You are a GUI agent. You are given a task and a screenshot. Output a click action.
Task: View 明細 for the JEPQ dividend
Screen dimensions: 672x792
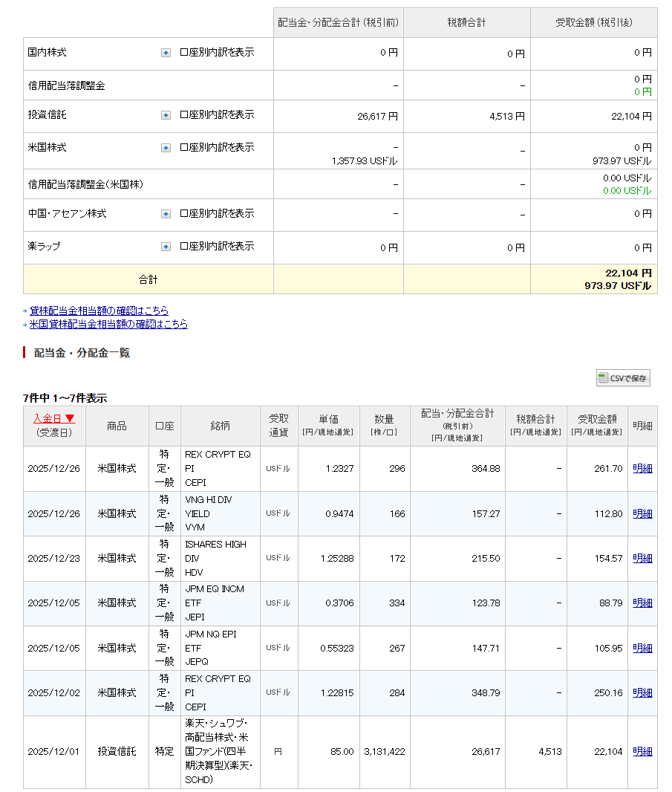pos(642,648)
